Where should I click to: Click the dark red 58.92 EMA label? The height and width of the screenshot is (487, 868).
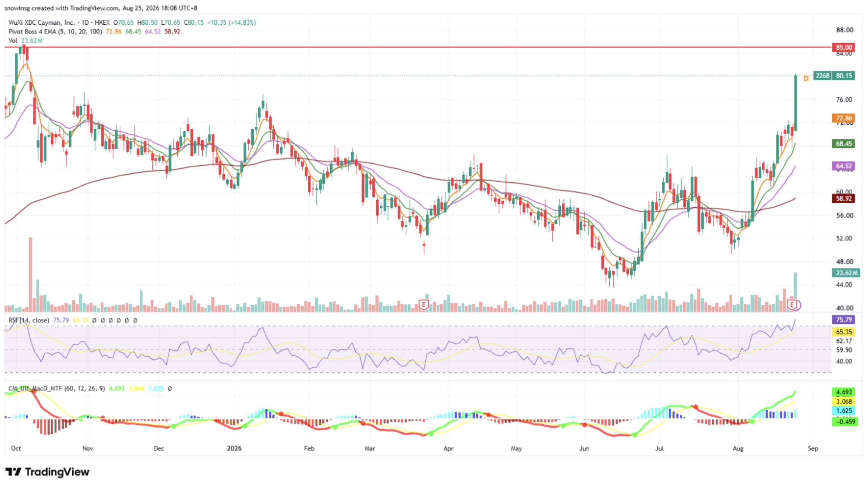pos(843,198)
